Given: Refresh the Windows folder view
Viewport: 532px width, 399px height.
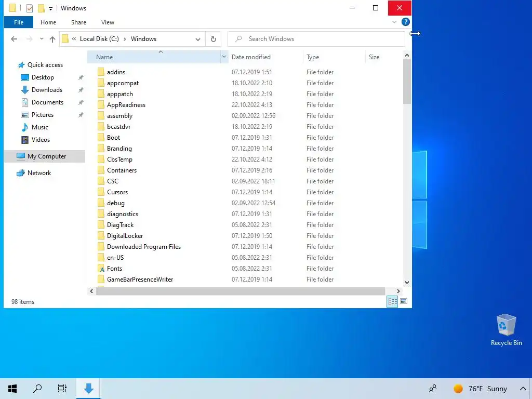Looking at the screenshot, I should point(214,39).
